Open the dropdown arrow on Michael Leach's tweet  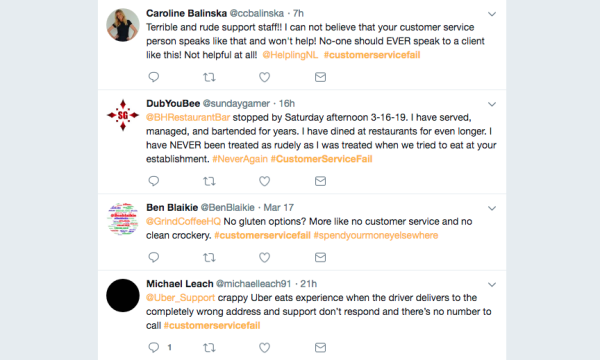[492, 284]
